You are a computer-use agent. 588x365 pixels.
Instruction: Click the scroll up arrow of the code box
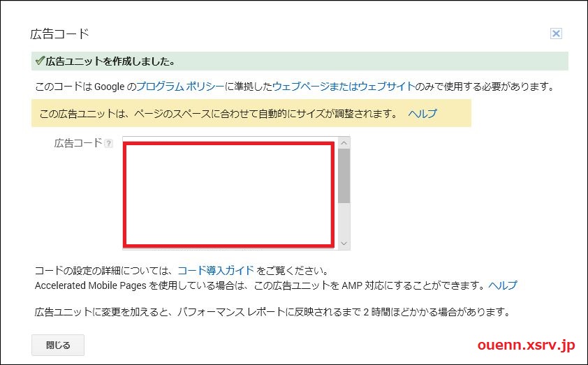344,143
